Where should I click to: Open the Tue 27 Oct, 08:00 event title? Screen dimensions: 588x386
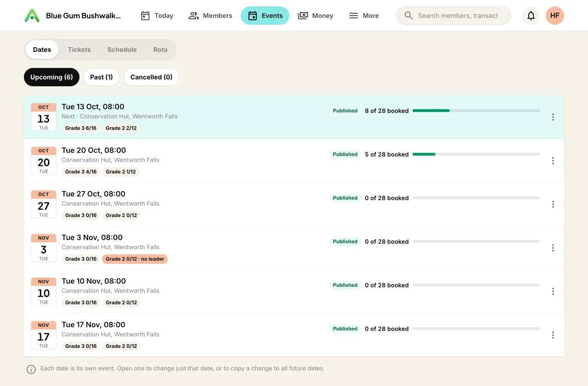tap(94, 194)
